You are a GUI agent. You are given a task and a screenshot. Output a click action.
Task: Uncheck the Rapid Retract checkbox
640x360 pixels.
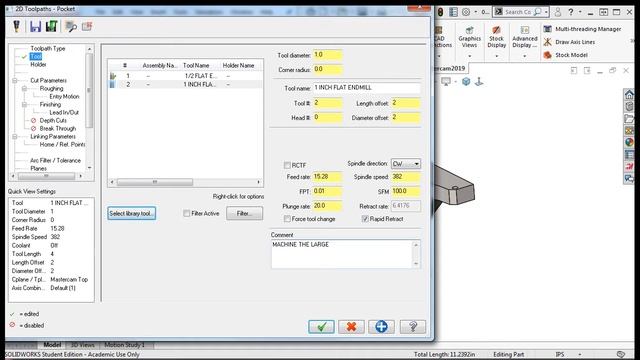(365, 219)
